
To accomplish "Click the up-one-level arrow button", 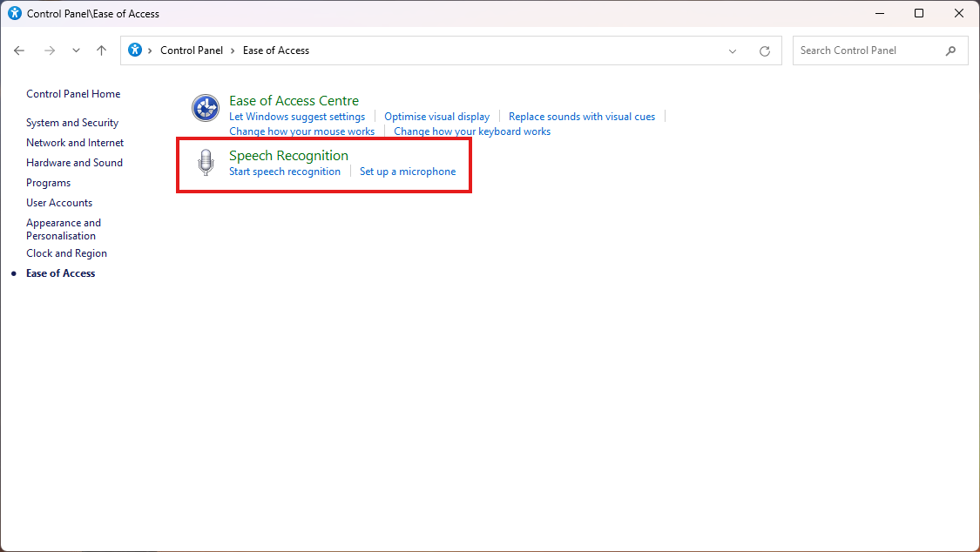I will [x=102, y=50].
